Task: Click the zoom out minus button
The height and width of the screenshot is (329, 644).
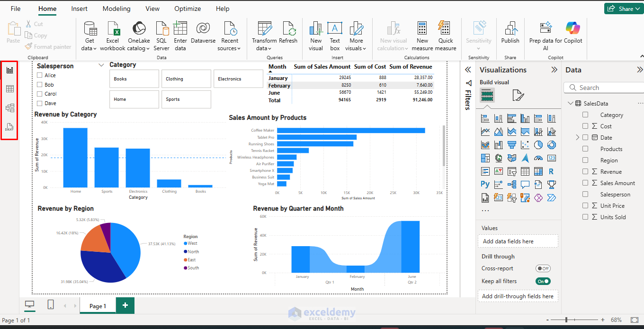Action: click(548, 320)
